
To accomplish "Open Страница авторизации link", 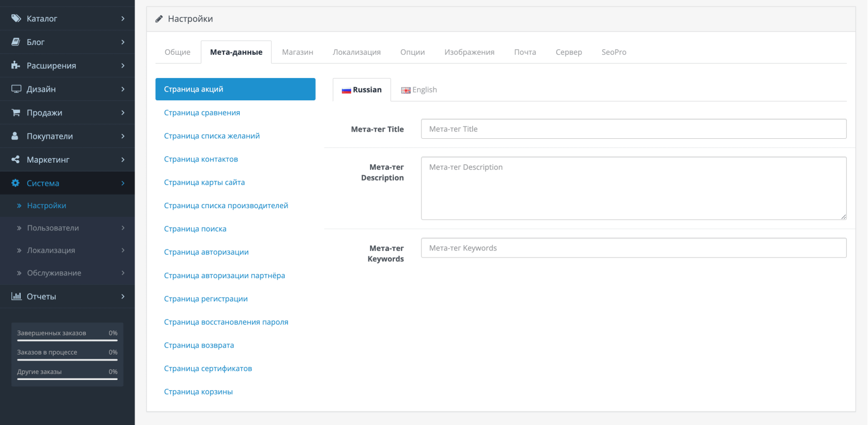I will click(x=206, y=252).
